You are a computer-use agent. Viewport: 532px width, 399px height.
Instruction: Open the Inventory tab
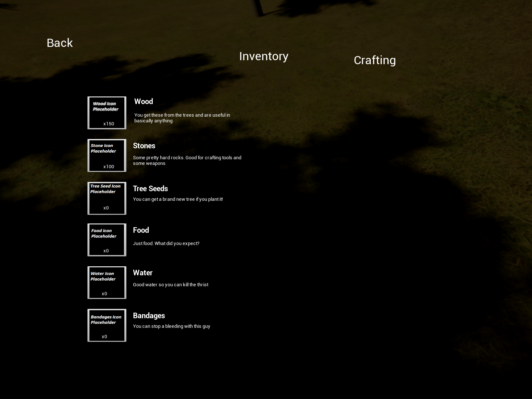click(x=264, y=56)
